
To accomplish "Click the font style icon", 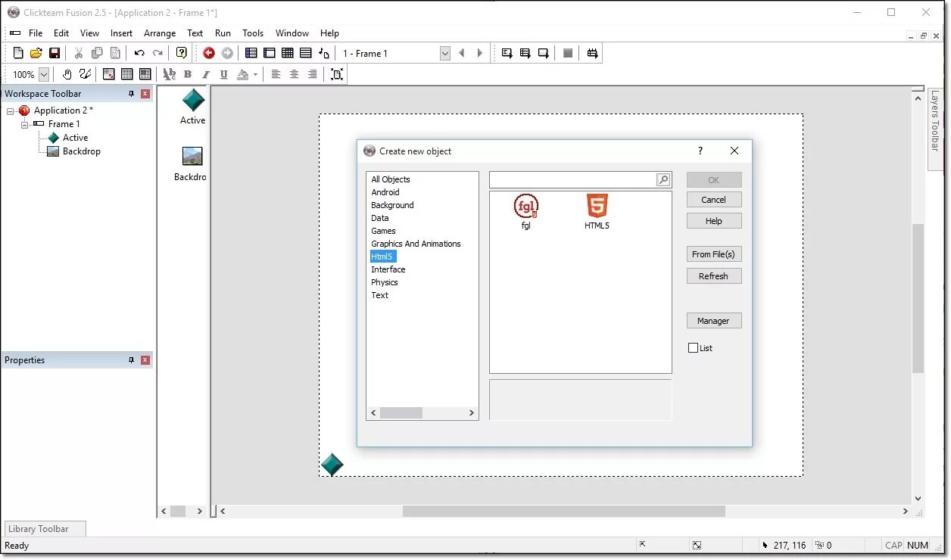I will (x=170, y=74).
